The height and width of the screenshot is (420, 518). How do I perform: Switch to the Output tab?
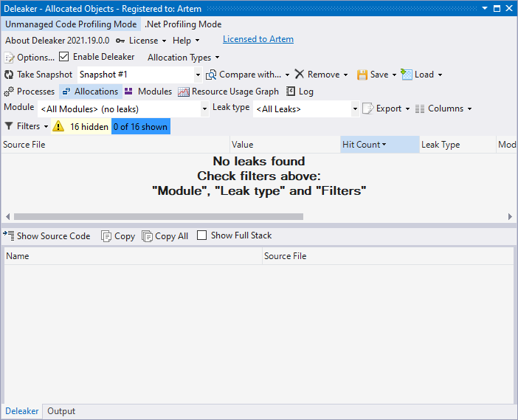tap(61, 411)
